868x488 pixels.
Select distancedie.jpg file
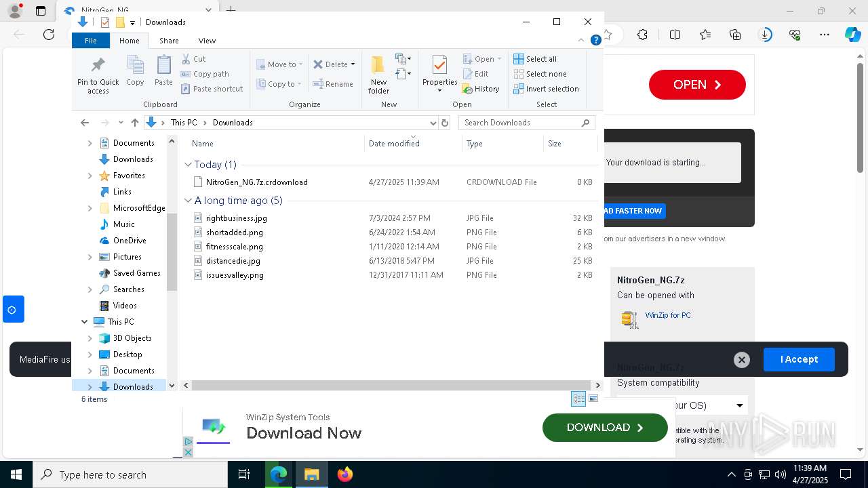tap(233, 261)
